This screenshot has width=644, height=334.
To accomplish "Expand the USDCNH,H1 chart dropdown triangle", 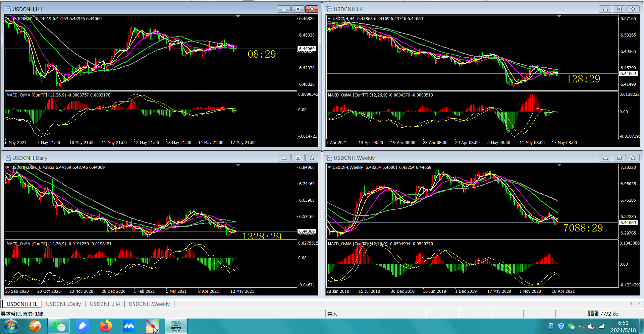I will 8,18.
